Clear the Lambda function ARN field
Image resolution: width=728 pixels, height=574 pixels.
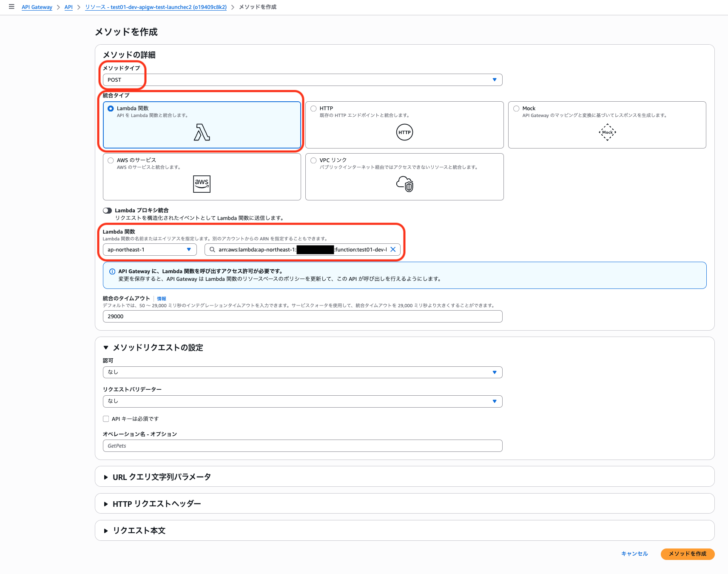tap(393, 250)
